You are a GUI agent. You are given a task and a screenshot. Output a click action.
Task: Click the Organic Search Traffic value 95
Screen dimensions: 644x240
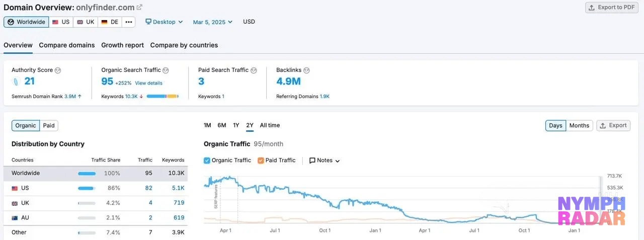pos(107,82)
